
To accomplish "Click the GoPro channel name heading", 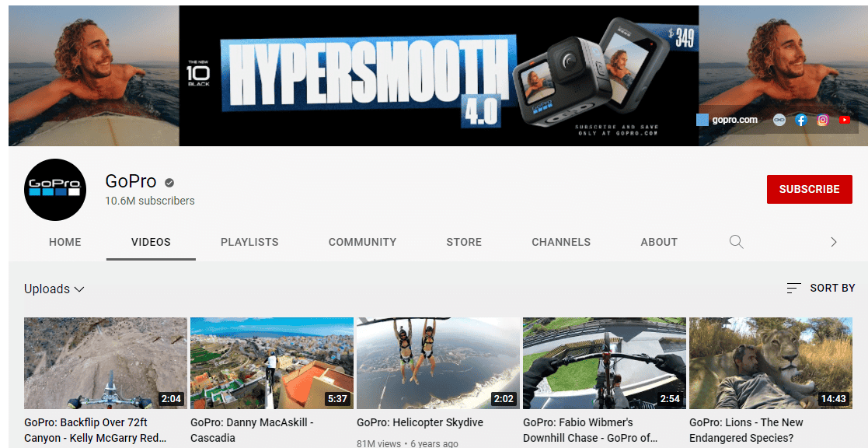I will pos(131,181).
